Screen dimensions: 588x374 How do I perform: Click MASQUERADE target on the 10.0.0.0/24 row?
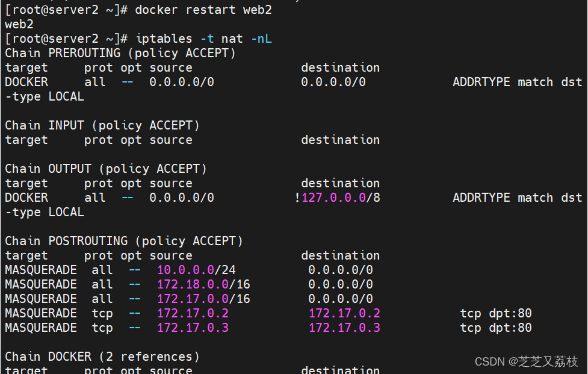pos(41,270)
